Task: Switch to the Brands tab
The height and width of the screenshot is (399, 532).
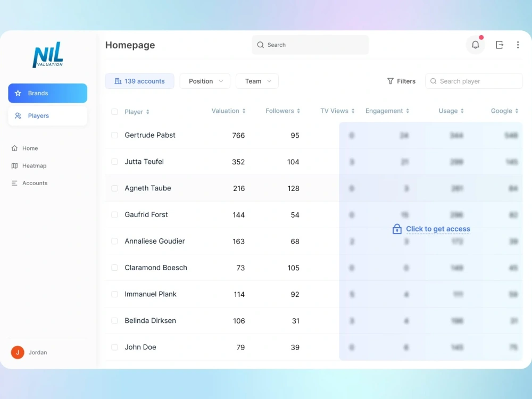Action: pyautogui.click(x=47, y=93)
